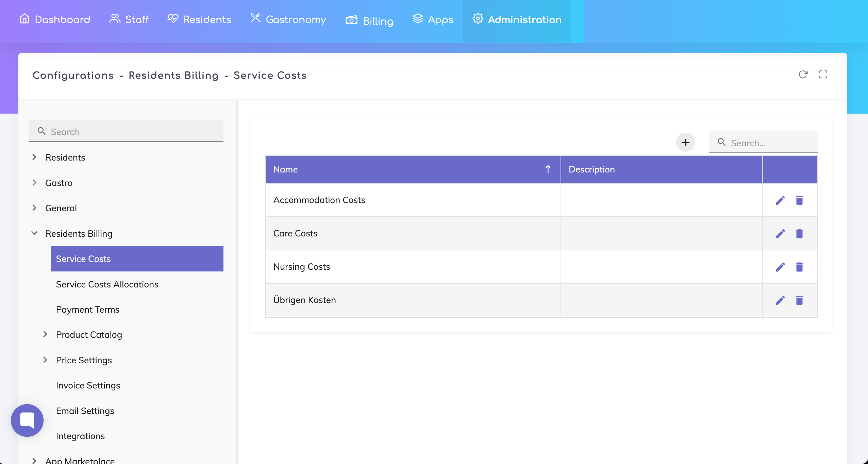Delete the Care Costs row via trash icon
Image resolution: width=868 pixels, height=464 pixels.
(x=799, y=234)
